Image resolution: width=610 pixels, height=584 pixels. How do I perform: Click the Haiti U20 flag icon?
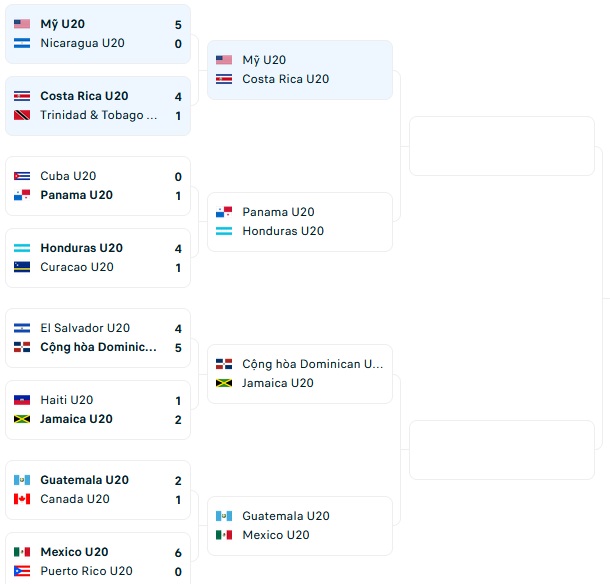point(22,400)
